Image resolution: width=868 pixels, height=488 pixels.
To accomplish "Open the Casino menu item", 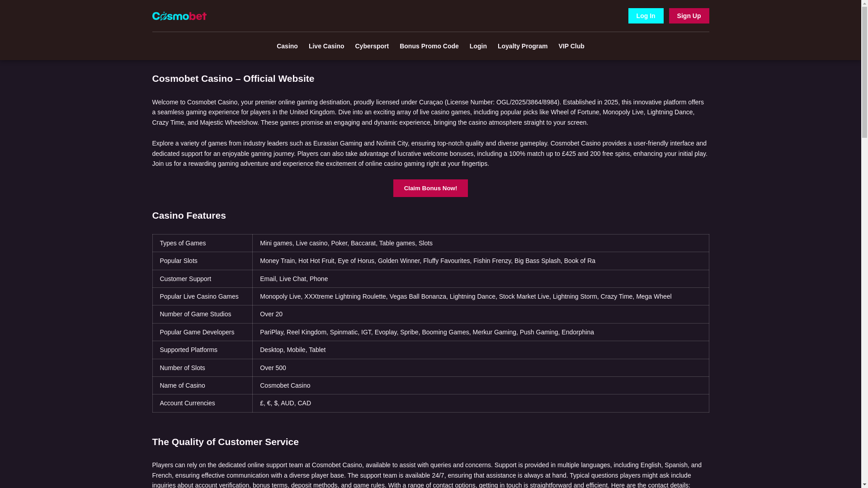I will pos(287,46).
